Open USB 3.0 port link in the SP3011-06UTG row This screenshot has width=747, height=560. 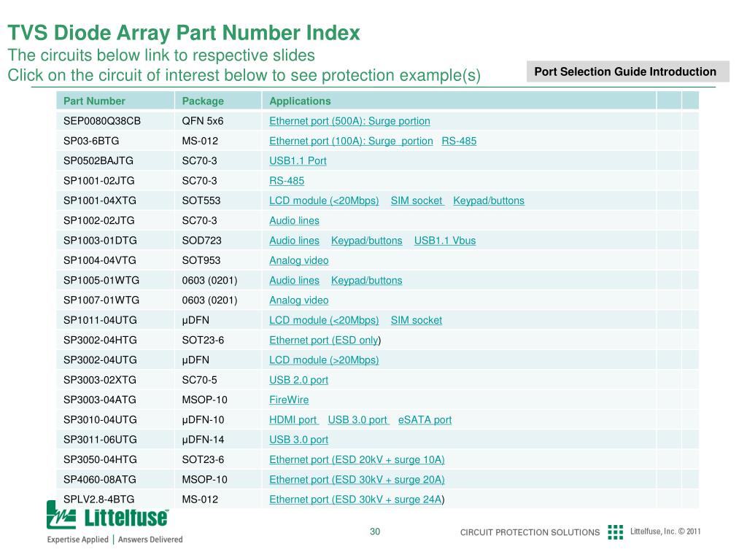coord(298,440)
